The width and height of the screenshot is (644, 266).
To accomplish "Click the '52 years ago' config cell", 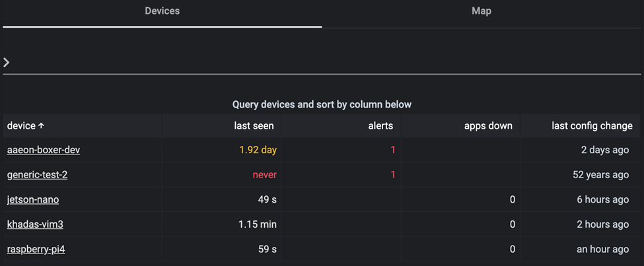I will pyautogui.click(x=601, y=175).
